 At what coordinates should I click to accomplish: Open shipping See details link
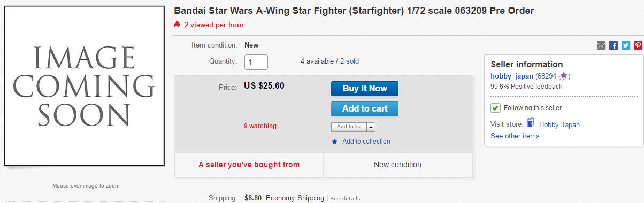(345, 199)
